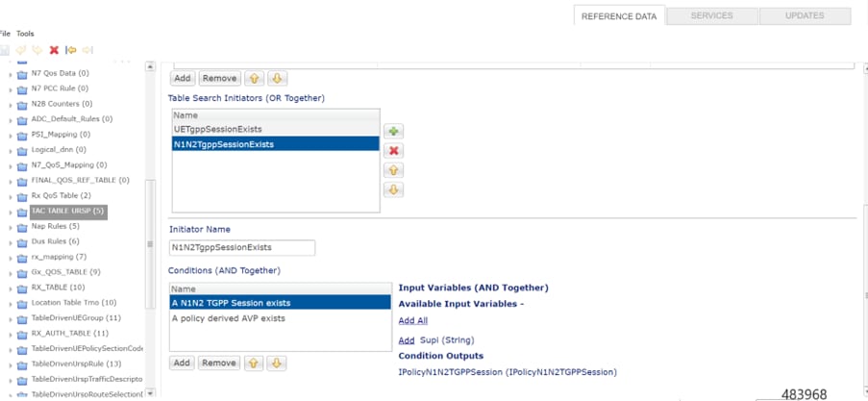Click the green plus icon to add initiator
868x401 pixels.
[393, 132]
